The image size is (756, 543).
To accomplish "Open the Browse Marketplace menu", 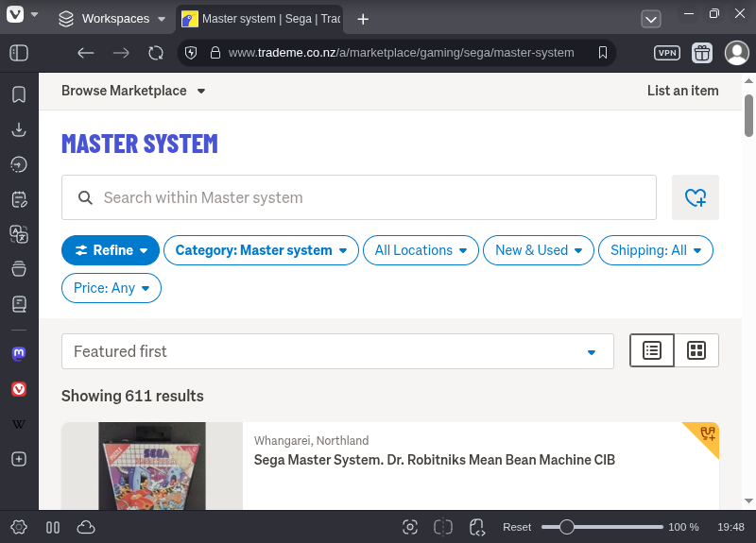I will (133, 91).
